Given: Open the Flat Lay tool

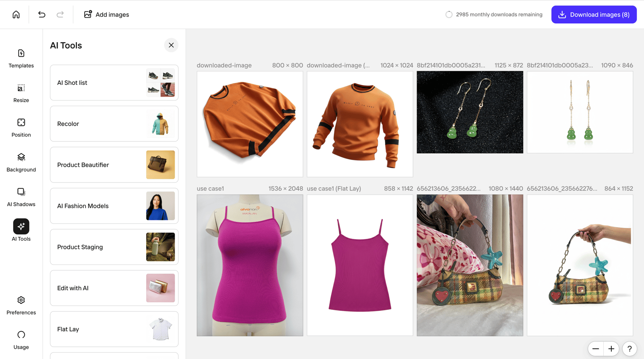Looking at the screenshot, I should (114, 329).
